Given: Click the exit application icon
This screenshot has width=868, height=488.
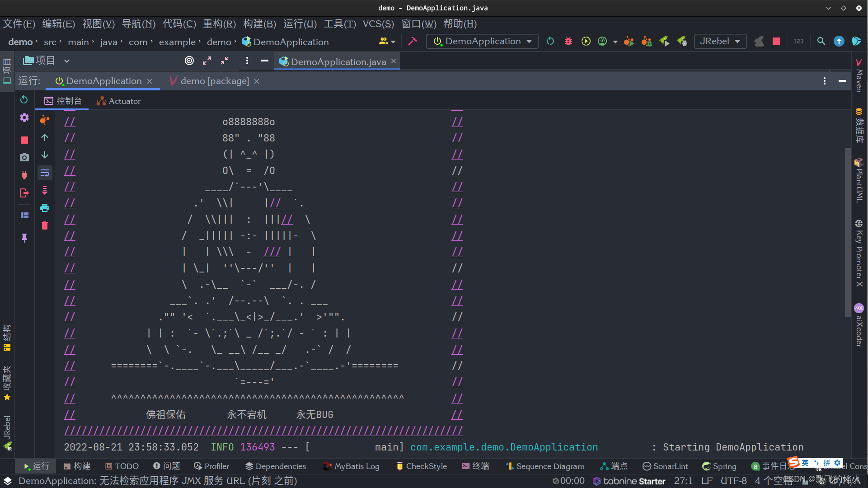Looking at the screenshot, I should [x=24, y=193].
